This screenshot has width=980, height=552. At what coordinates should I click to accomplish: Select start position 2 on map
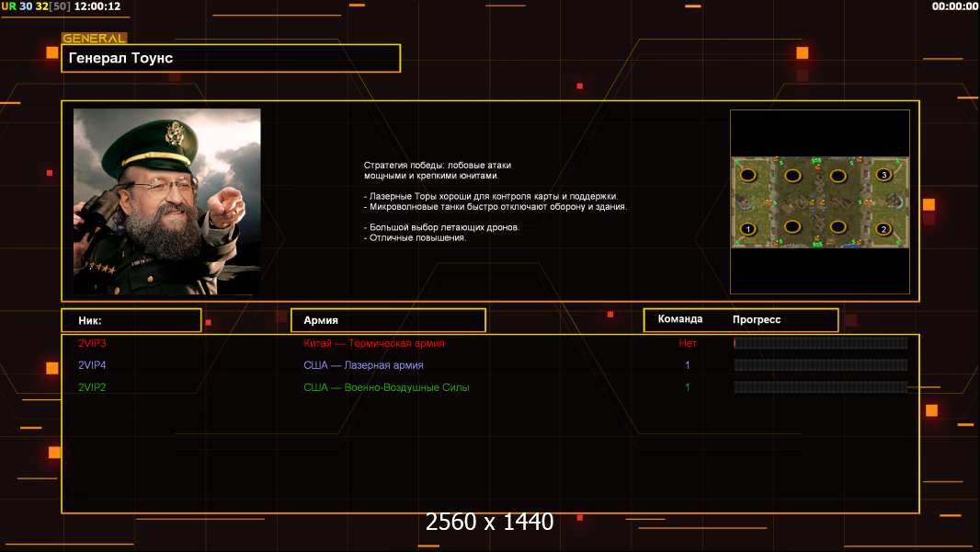pos(883,229)
